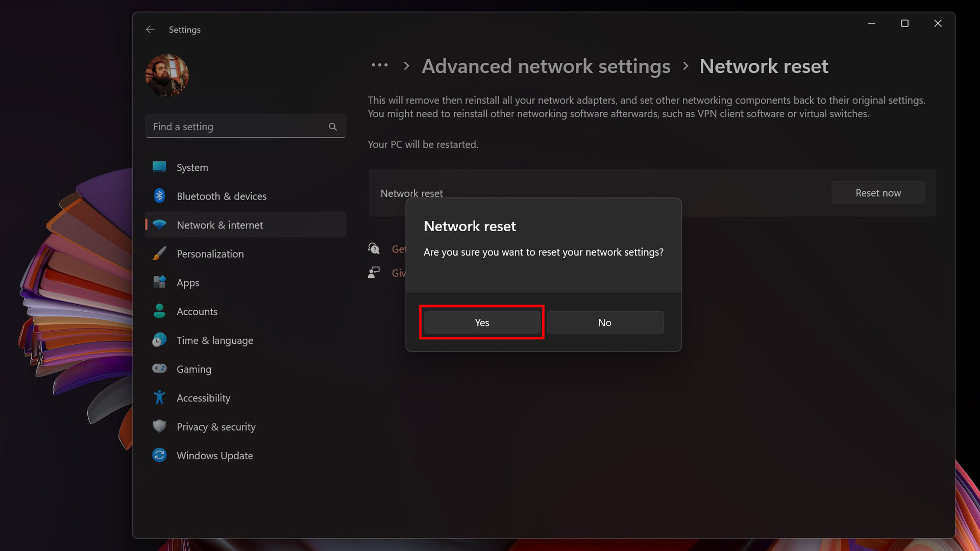Click the Privacy & security shield icon

(159, 426)
